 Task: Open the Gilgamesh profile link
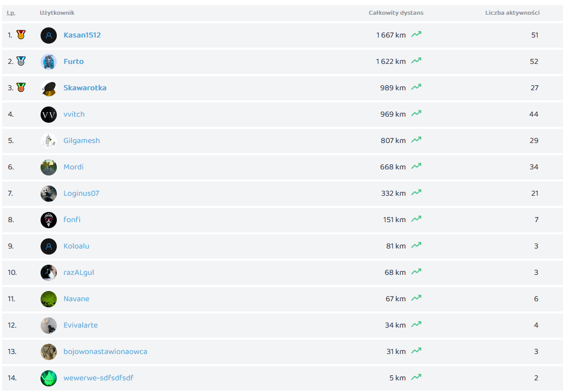click(82, 140)
